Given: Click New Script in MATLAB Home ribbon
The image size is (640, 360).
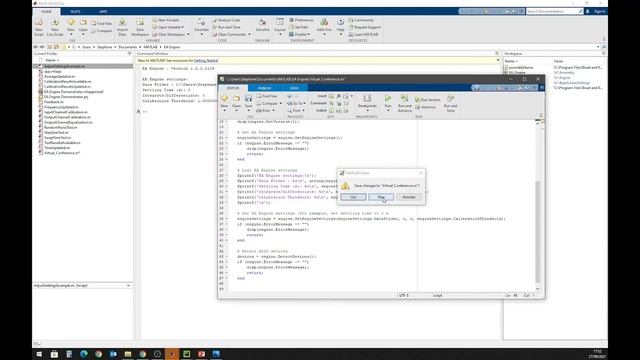Looking at the screenshot, I should 39,27.
